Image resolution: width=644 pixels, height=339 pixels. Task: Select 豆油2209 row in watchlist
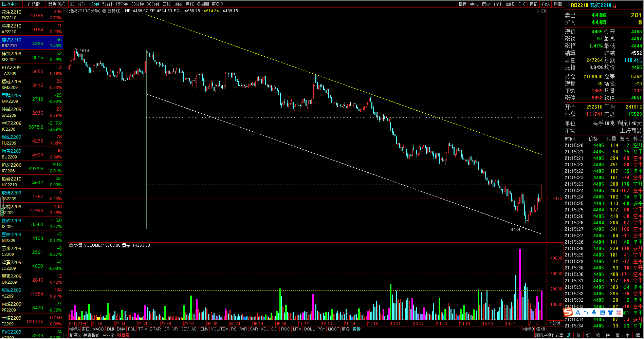point(32,293)
